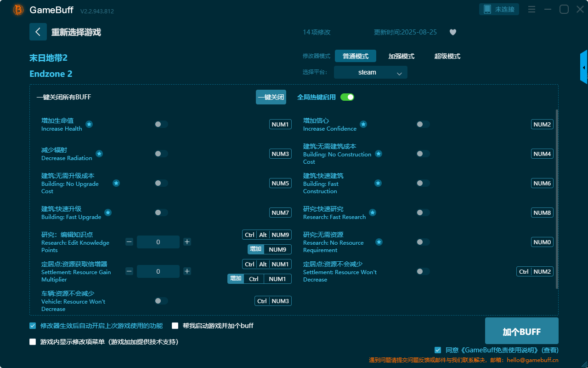The image size is (588, 368).
Task: Go back with the arrow button
Action: [38, 32]
